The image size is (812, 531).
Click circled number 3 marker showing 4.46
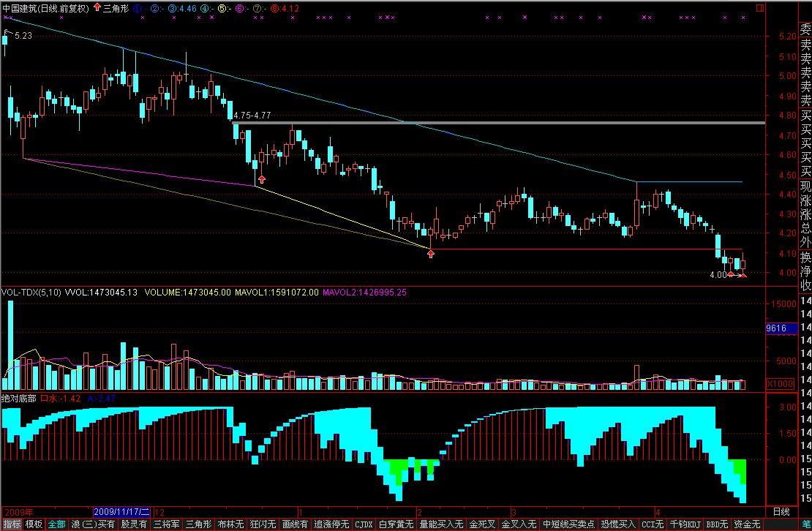tap(182, 8)
